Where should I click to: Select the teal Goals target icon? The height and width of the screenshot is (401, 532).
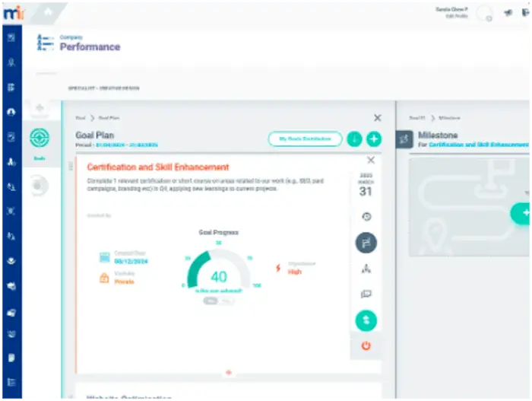[40, 138]
